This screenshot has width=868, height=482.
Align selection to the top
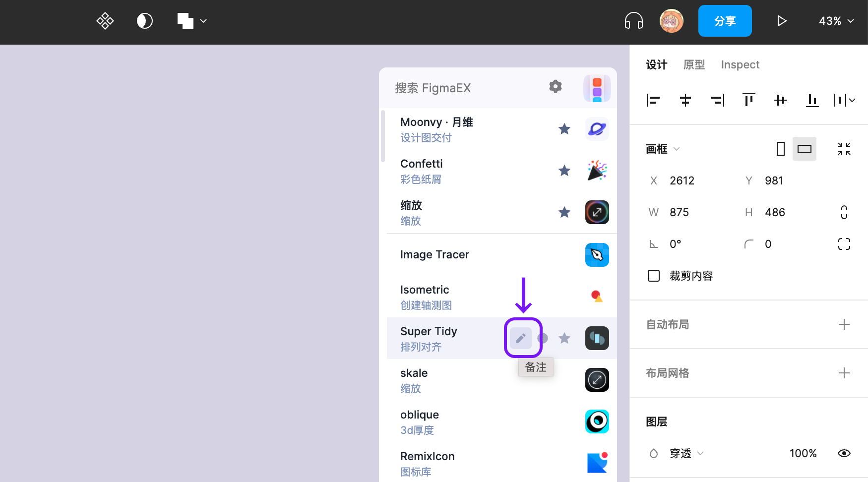(749, 100)
